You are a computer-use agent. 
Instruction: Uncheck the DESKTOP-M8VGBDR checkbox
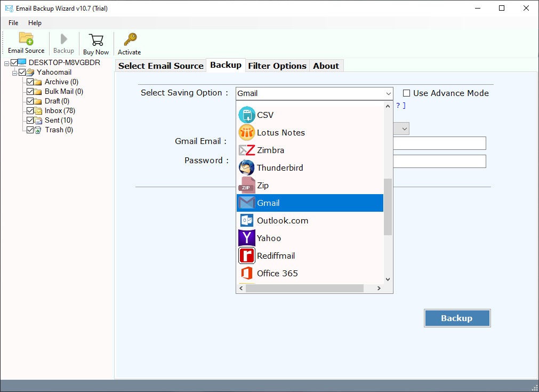pos(14,62)
